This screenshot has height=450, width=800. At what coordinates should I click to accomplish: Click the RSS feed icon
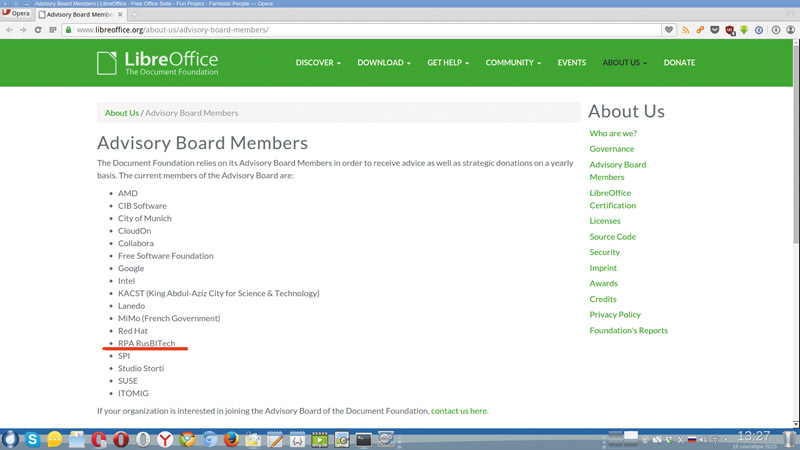click(x=685, y=30)
